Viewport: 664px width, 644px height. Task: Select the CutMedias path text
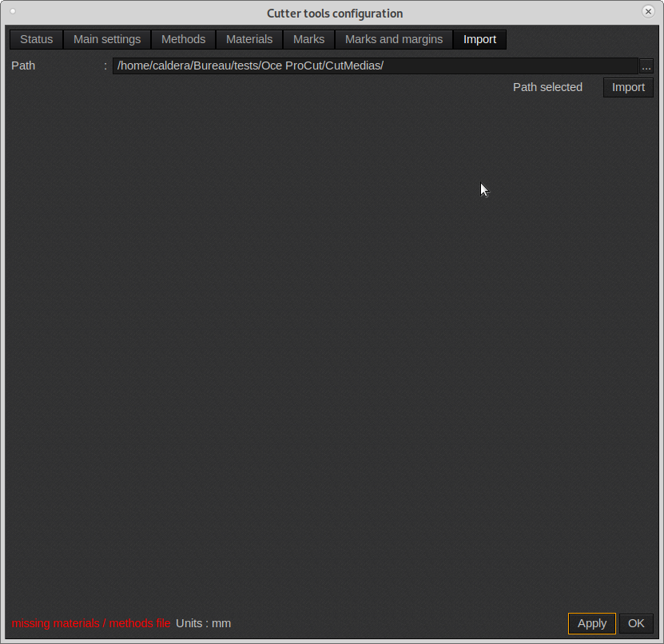pos(250,66)
